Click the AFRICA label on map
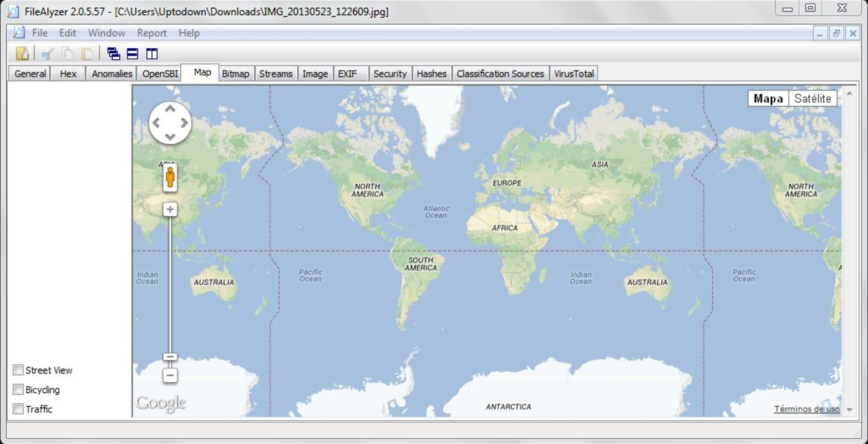 [505, 228]
